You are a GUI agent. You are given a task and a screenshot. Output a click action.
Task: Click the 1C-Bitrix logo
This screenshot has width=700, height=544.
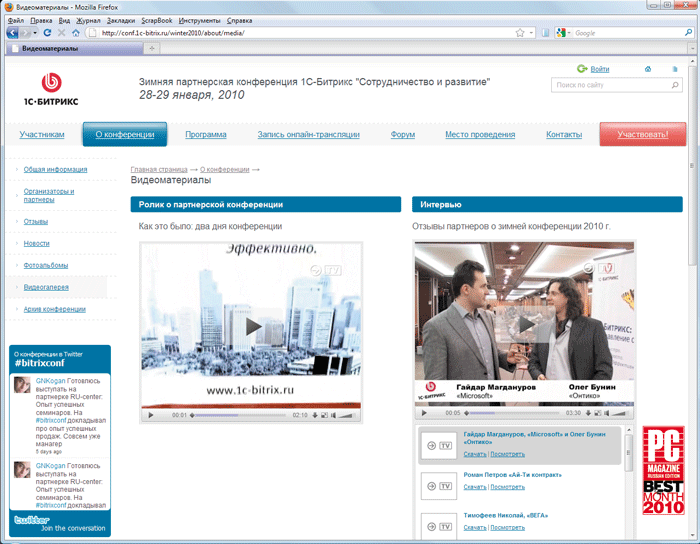pyautogui.click(x=52, y=89)
